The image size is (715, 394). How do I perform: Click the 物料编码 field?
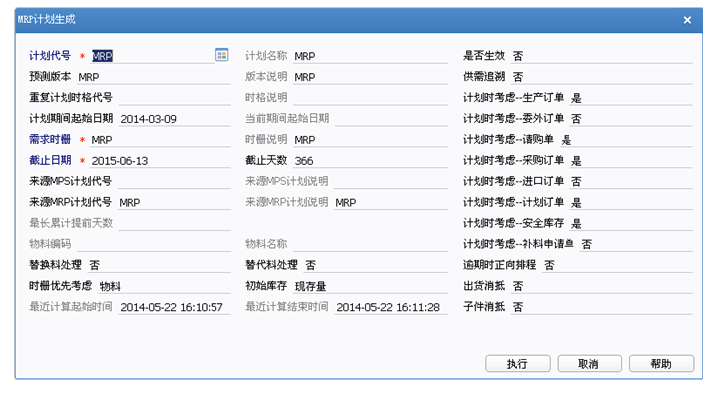pyautogui.click(x=154, y=244)
